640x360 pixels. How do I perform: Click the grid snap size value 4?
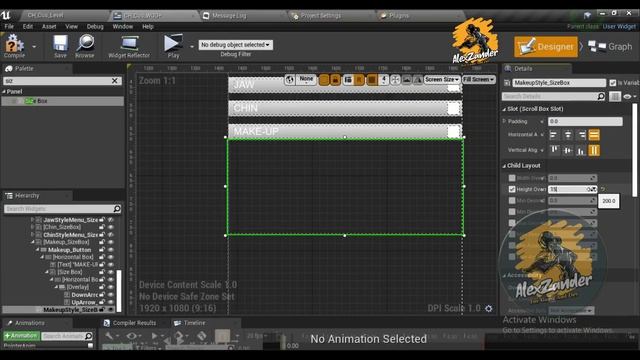click(x=384, y=80)
